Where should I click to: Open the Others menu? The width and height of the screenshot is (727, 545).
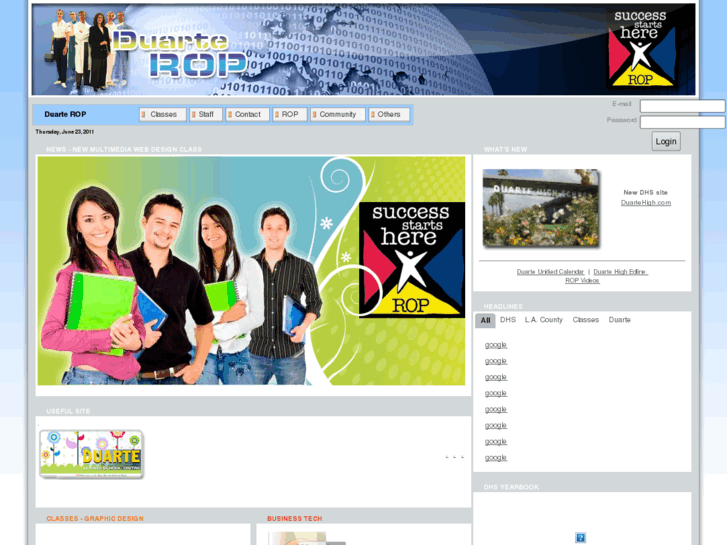coord(389,115)
